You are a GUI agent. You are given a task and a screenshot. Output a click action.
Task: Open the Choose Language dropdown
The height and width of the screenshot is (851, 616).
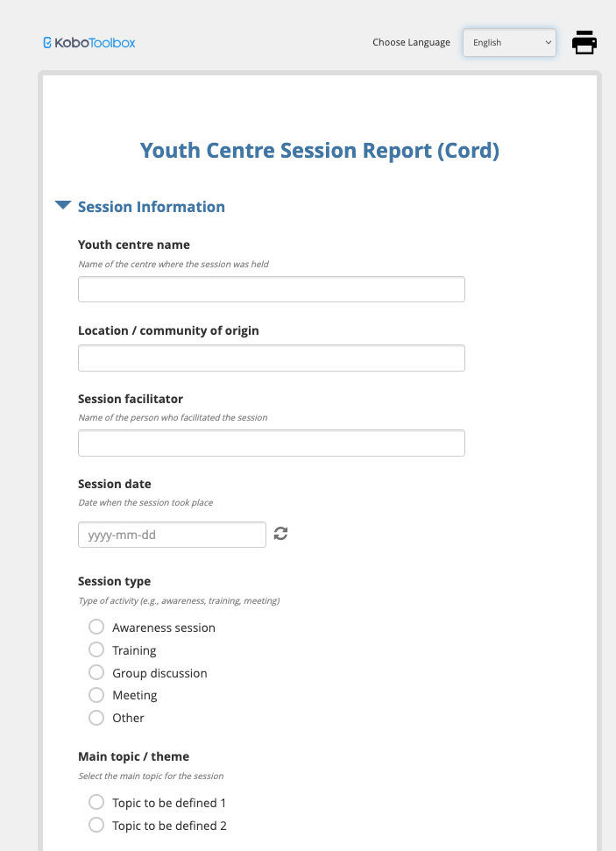[x=509, y=42]
